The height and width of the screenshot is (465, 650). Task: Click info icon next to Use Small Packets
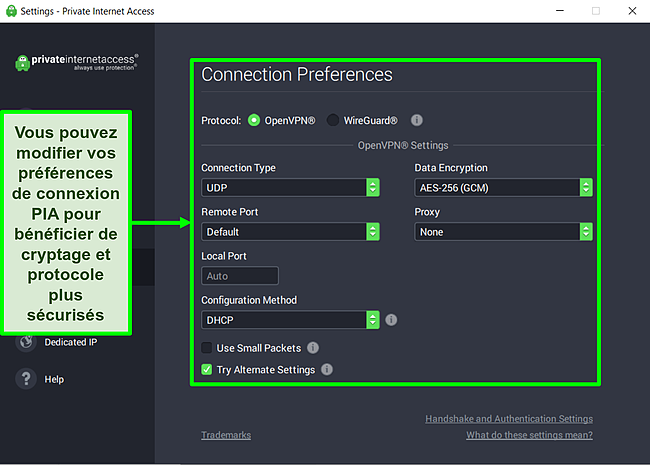[313, 348]
